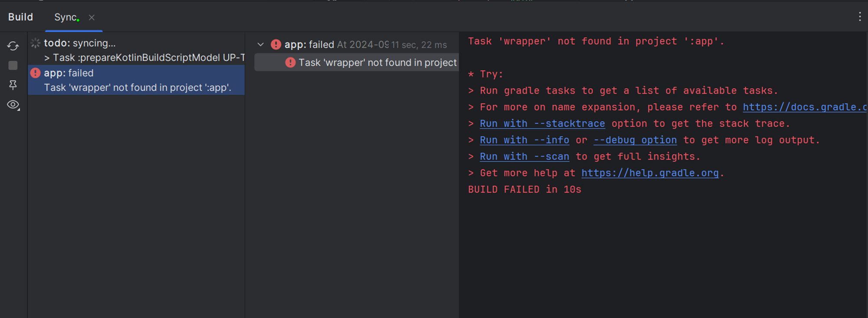Click the Run with --scan link
The width and height of the screenshot is (868, 318).
click(x=524, y=157)
